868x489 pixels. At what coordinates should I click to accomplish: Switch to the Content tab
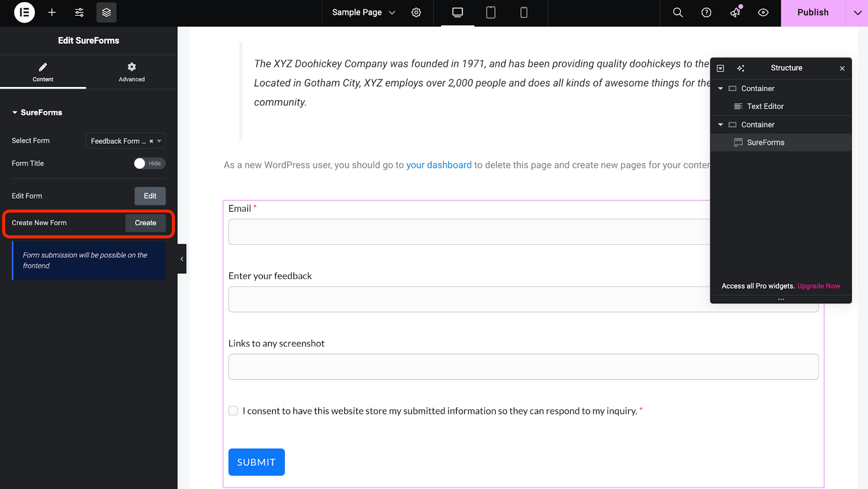[43, 72]
